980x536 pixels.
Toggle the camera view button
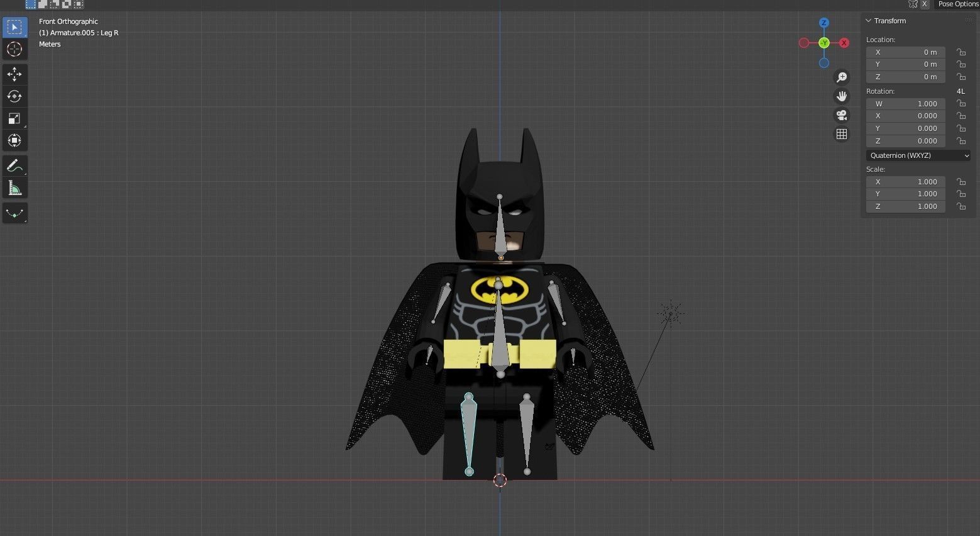click(x=841, y=115)
